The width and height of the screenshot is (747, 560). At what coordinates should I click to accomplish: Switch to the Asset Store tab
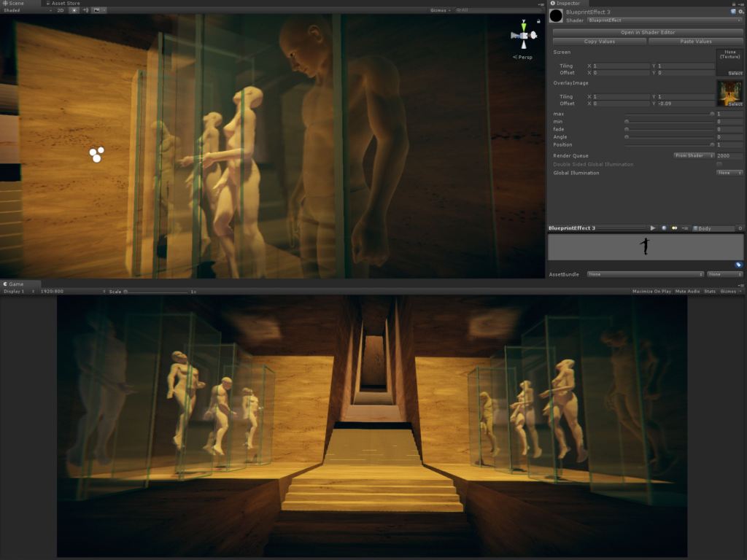click(x=66, y=4)
